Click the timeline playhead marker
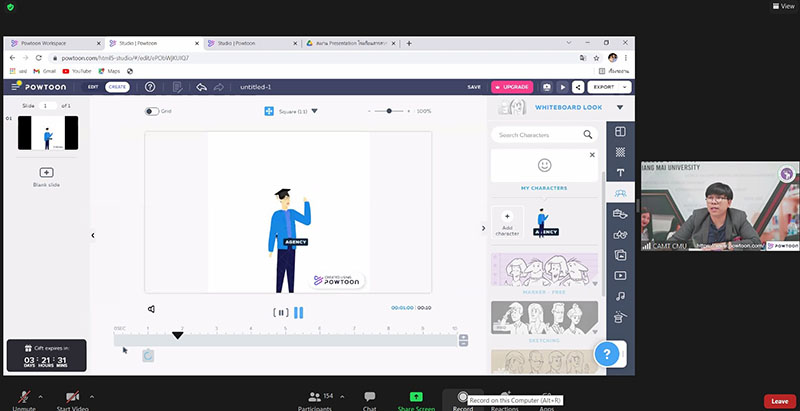The height and width of the screenshot is (411, 800). [x=178, y=335]
